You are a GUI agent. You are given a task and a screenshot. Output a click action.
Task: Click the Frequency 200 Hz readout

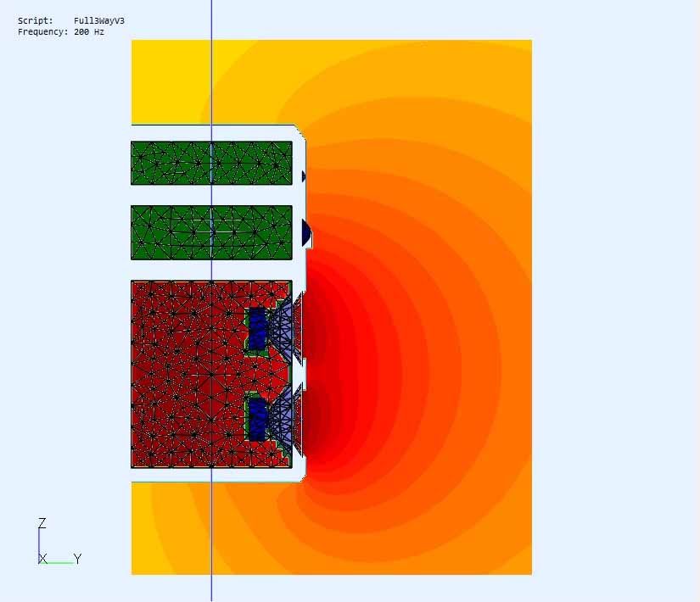coord(61,32)
